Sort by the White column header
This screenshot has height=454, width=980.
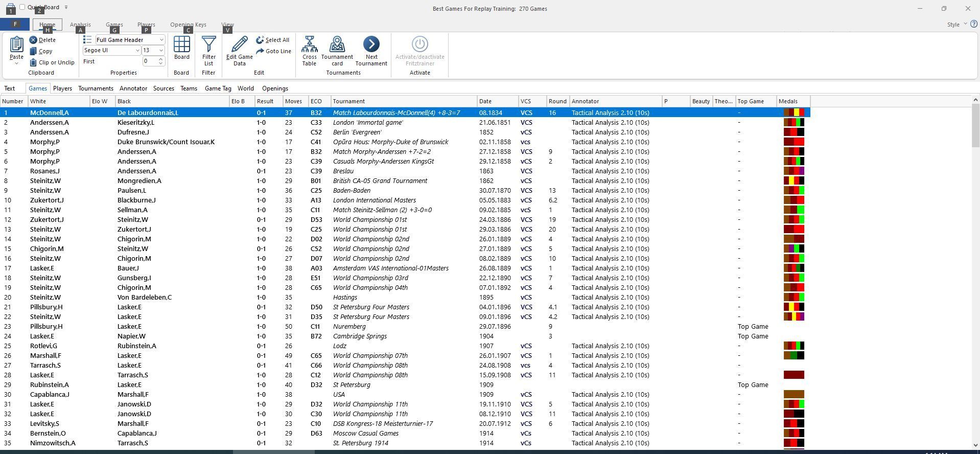pos(59,101)
